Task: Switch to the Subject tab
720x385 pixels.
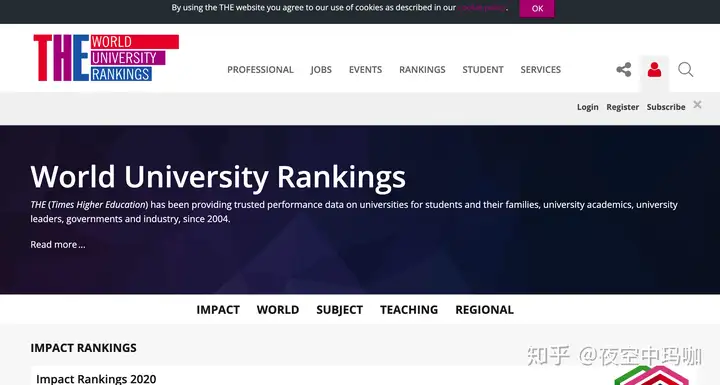Action: (340, 310)
